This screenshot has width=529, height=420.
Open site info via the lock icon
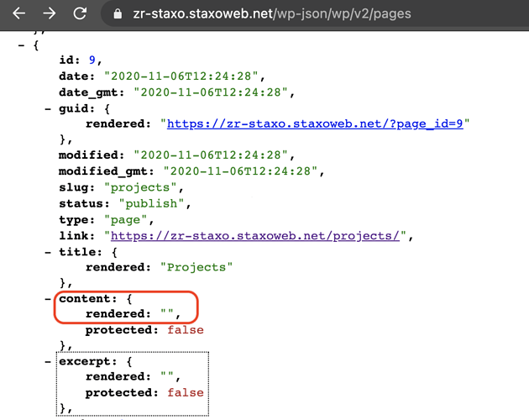[118, 14]
